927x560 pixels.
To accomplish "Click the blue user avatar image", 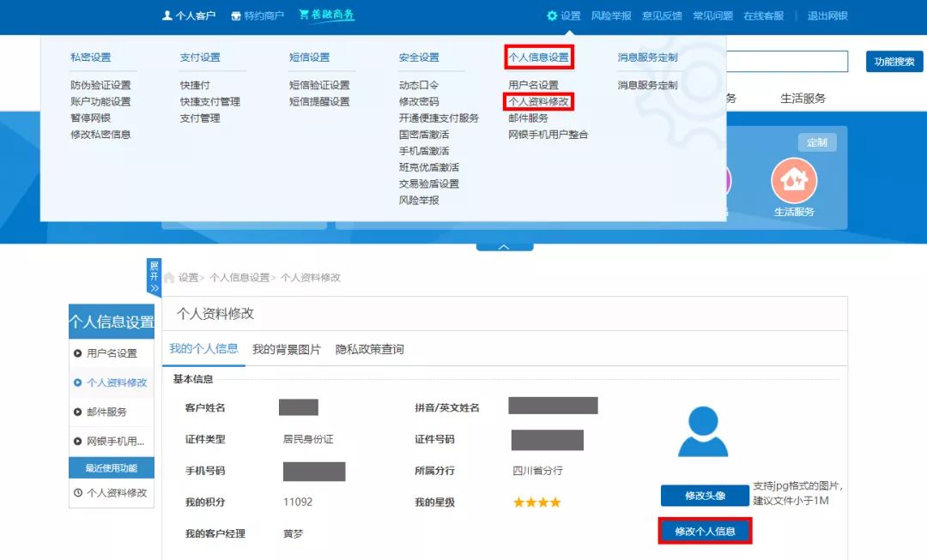I will (702, 431).
